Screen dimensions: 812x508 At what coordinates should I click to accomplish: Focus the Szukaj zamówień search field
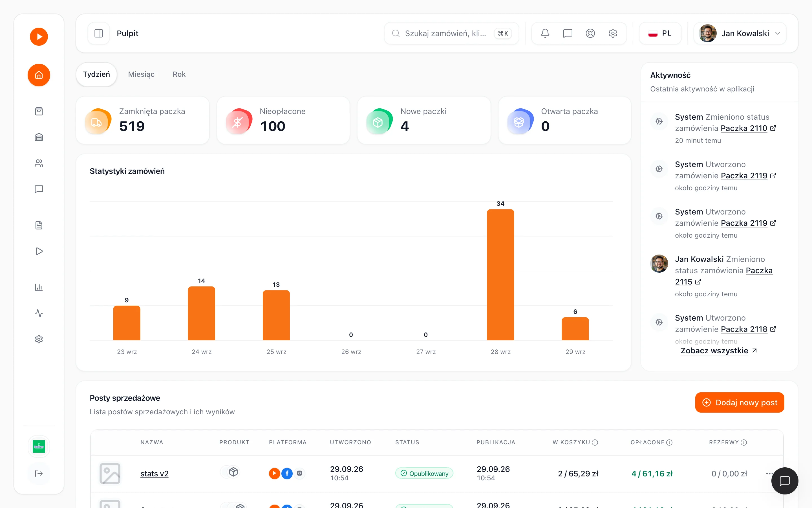pos(451,33)
